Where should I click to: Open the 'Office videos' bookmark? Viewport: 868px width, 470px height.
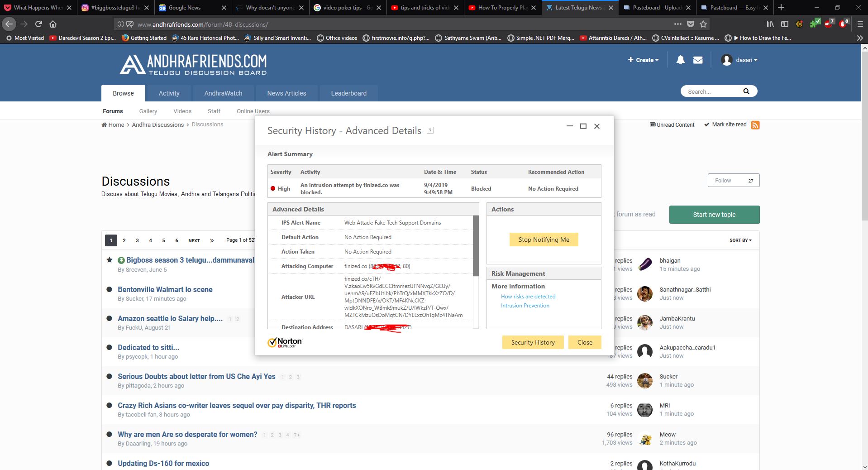pyautogui.click(x=337, y=38)
